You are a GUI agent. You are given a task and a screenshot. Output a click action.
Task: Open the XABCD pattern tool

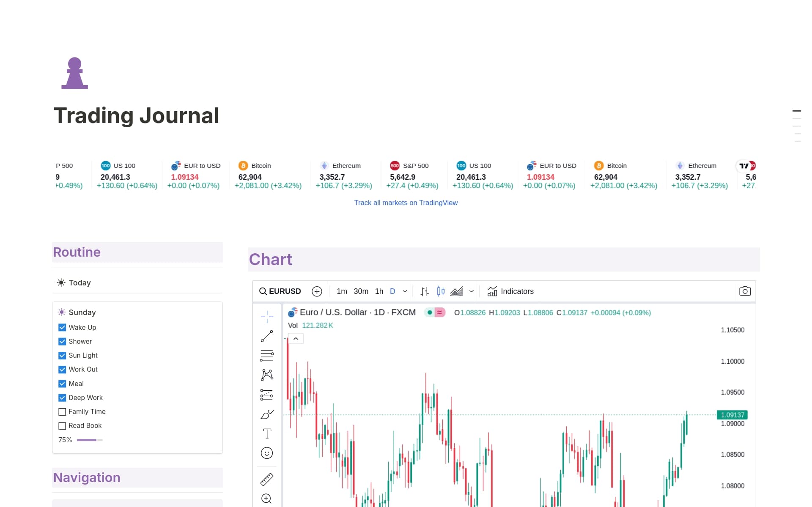click(x=266, y=375)
